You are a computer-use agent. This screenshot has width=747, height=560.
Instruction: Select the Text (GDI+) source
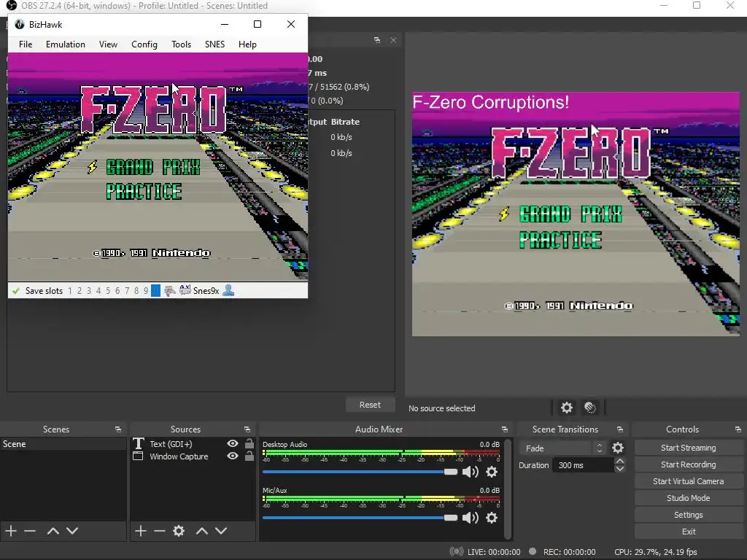coord(171,444)
